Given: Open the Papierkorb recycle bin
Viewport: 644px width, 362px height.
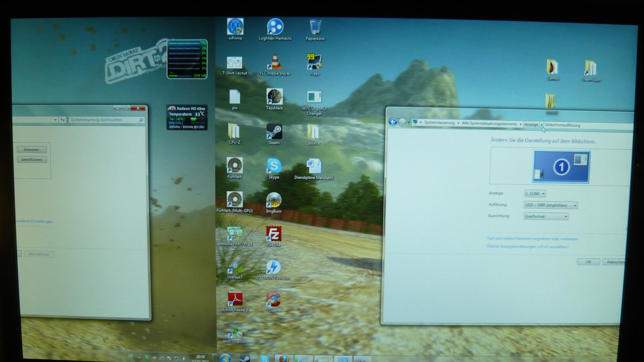Looking at the screenshot, I should (315, 27).
